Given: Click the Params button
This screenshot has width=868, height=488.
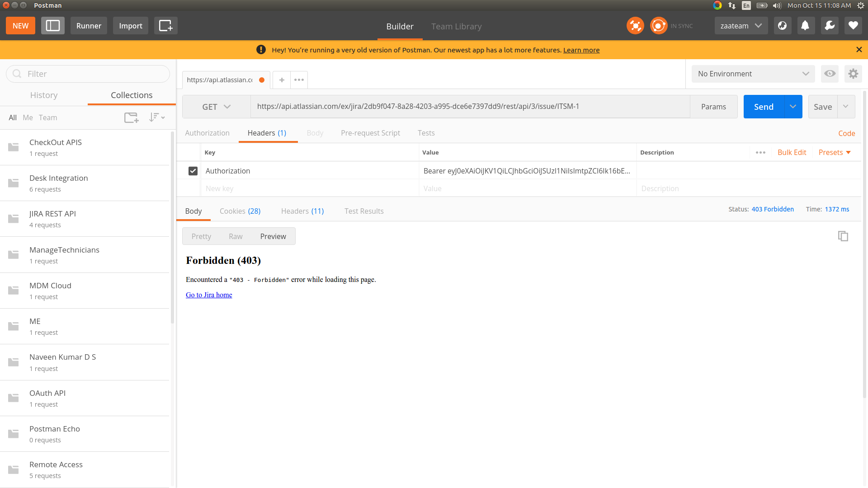Looking at the screenshot, I should tap(713, 107).
